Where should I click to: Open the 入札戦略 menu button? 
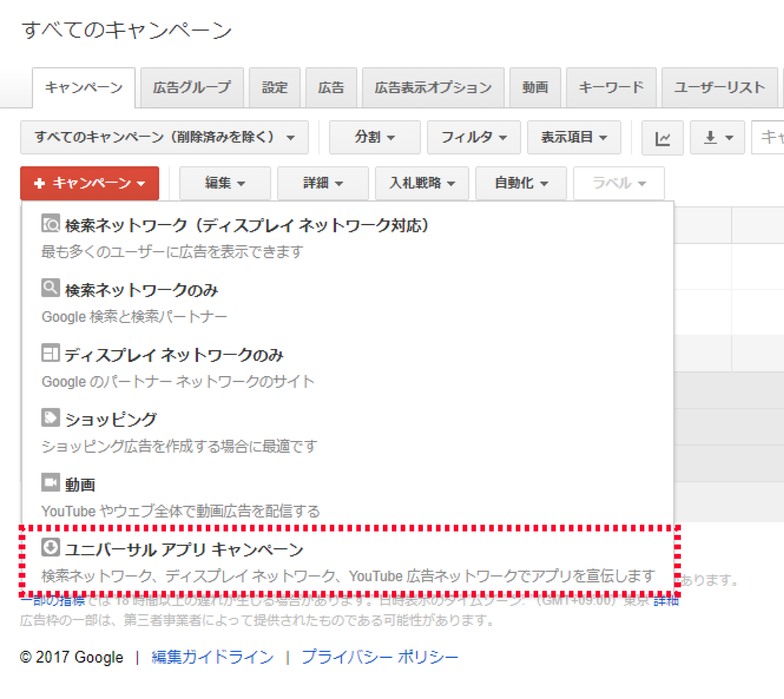pyautogui.click(x=422, y=183)
